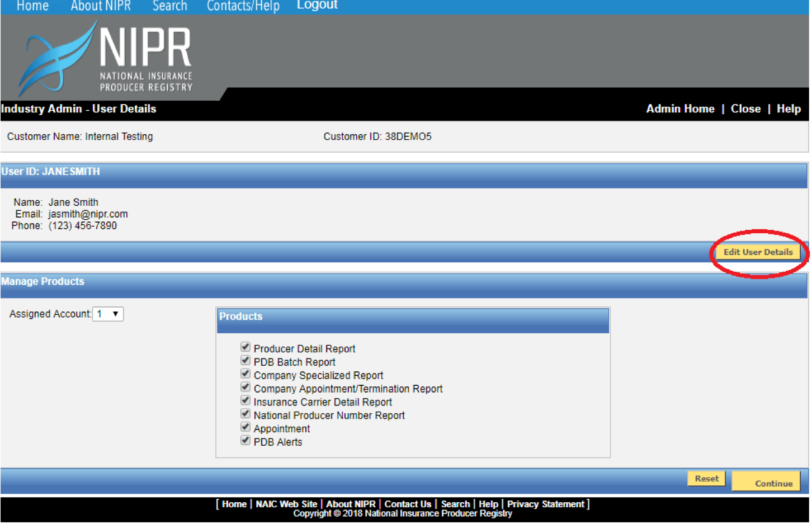The height and width of the screenshot is (524, 812).
Task: Click Customer Name: Internal Testing text
Action: [80, 136]
